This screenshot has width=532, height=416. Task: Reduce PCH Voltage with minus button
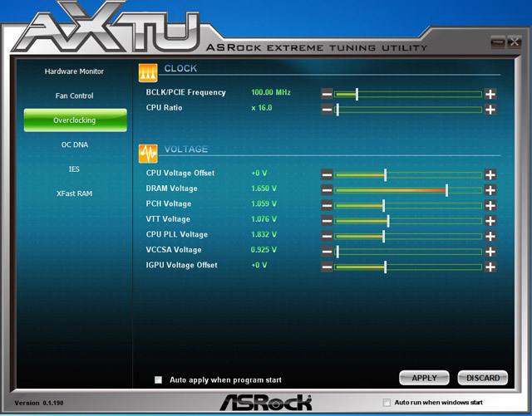[x=327, y=205]
